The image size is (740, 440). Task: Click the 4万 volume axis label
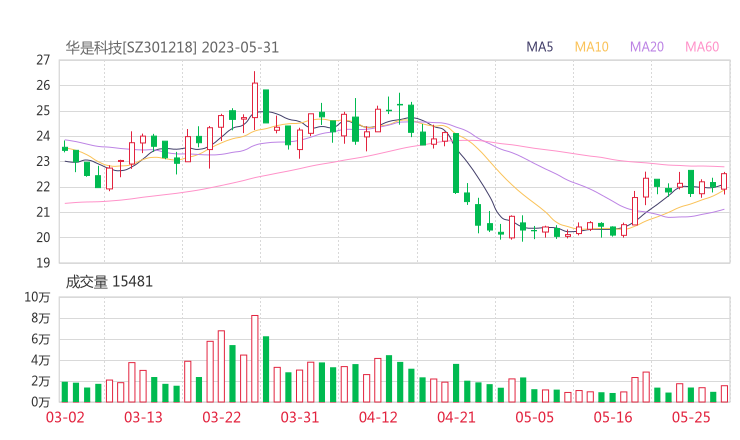coord(41,360)
